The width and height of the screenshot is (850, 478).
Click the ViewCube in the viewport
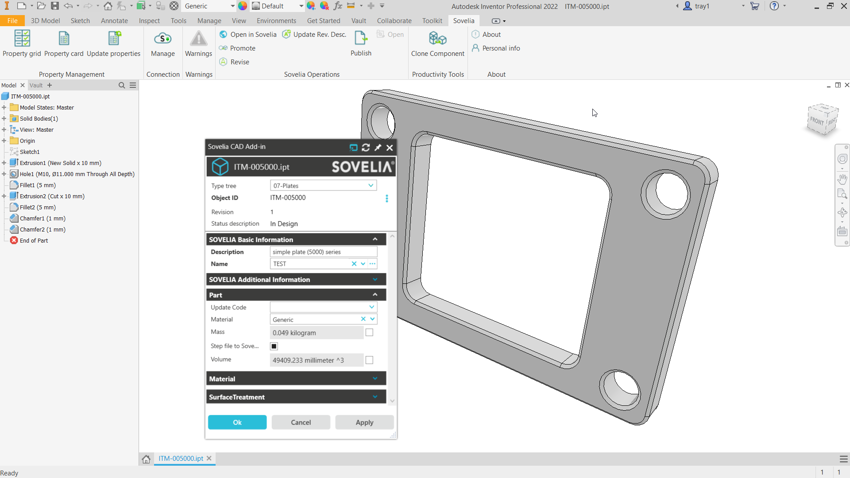pos(822,119)
